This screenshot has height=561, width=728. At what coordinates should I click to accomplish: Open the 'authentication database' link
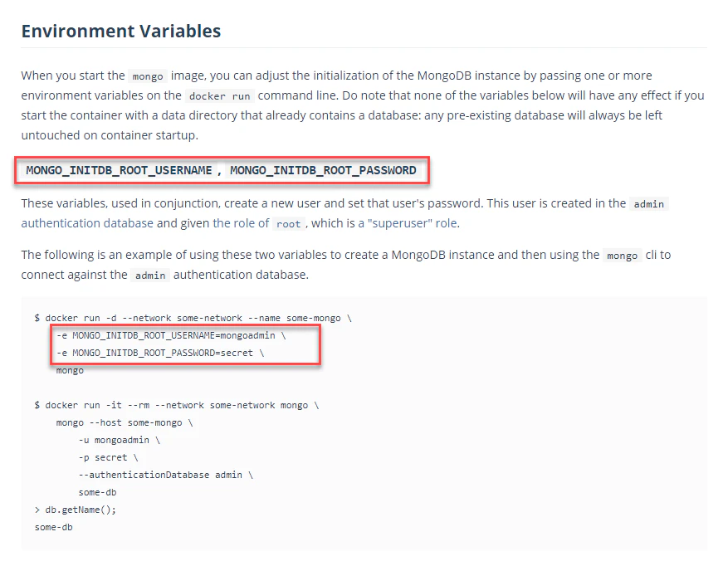[87, 223]
